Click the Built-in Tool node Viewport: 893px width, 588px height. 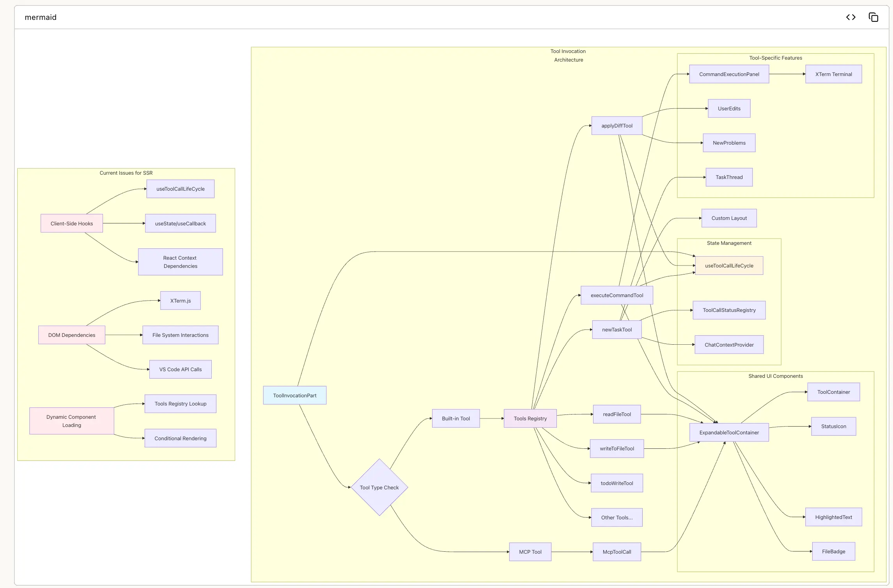click(455, 418)
